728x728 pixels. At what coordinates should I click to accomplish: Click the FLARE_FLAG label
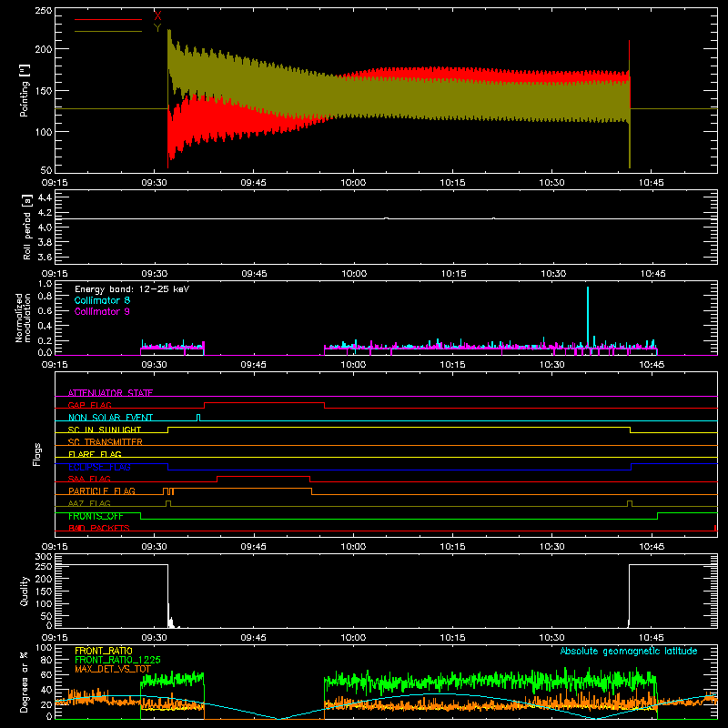(95, 454)
